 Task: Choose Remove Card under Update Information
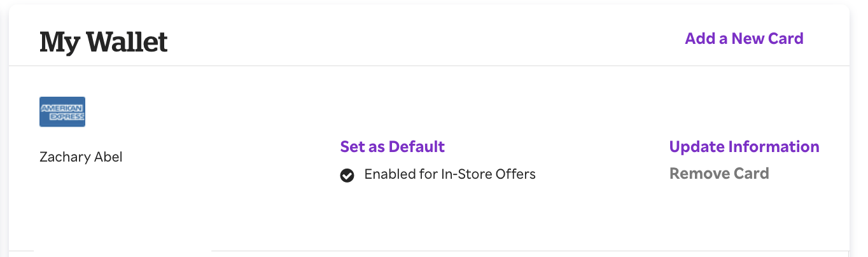[x=719, y=174]
